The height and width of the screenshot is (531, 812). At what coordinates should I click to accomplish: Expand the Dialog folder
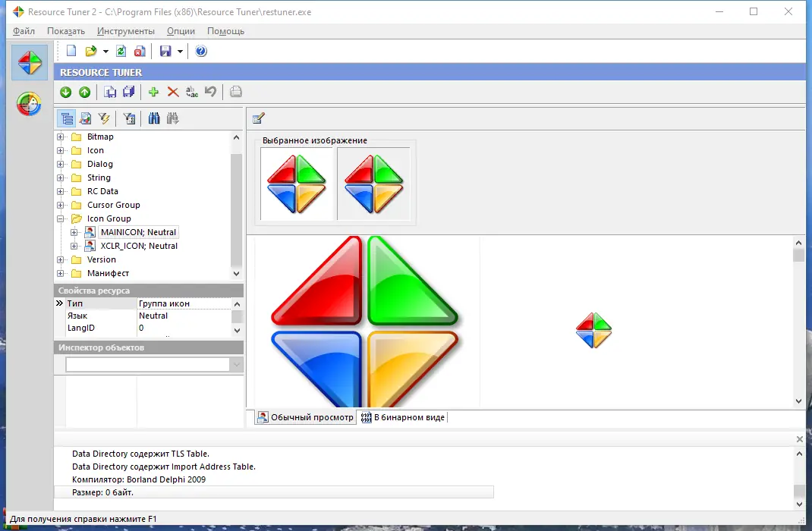[61, 164]
